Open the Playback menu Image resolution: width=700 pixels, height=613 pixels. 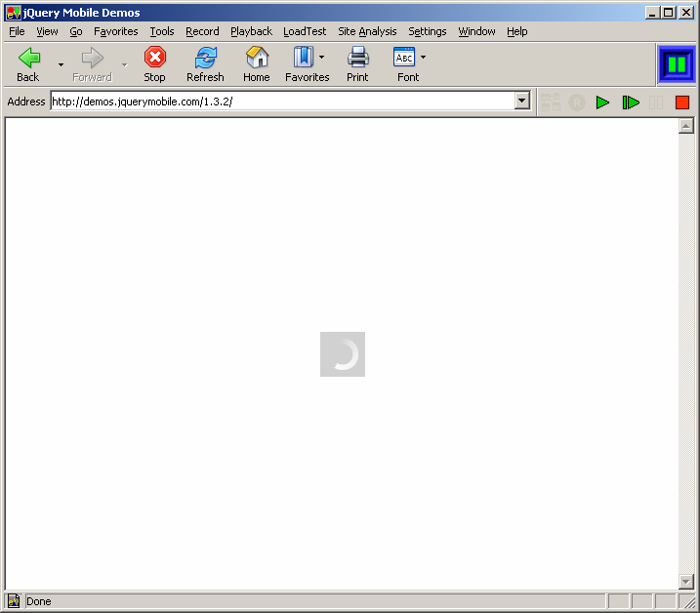(251, 31)
